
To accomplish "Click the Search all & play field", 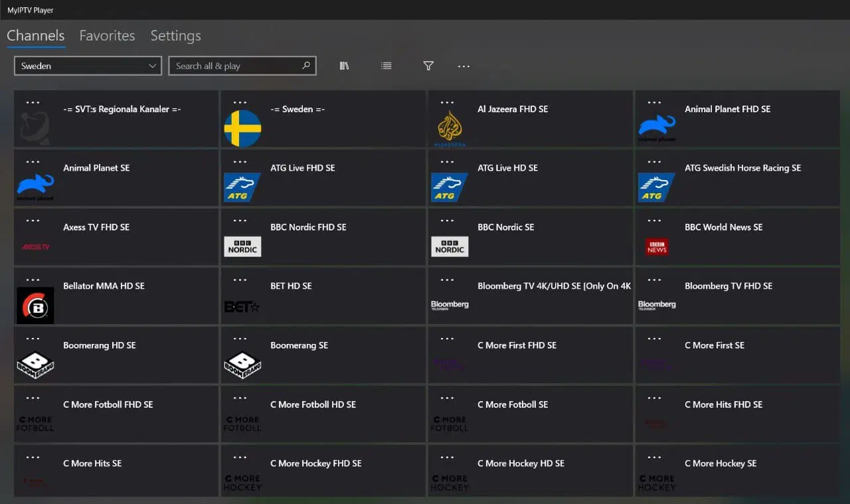I will coord(236,66).
